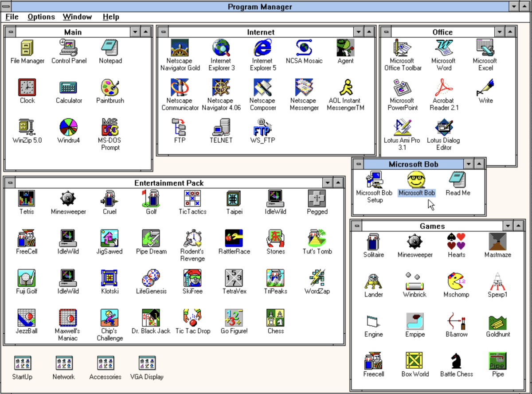Open Microsoft Word icon
This screenshot has height=394, width=532.
tap(444, 48)
